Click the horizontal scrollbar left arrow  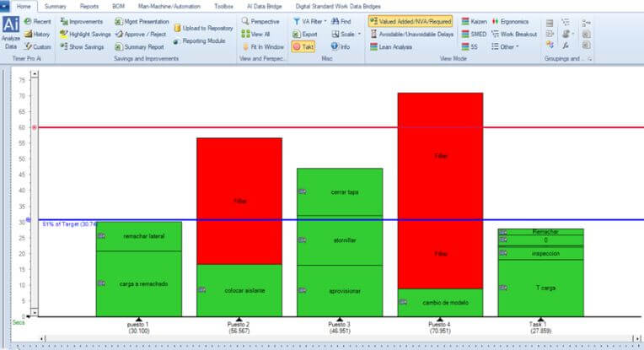(x=42, y=338)
